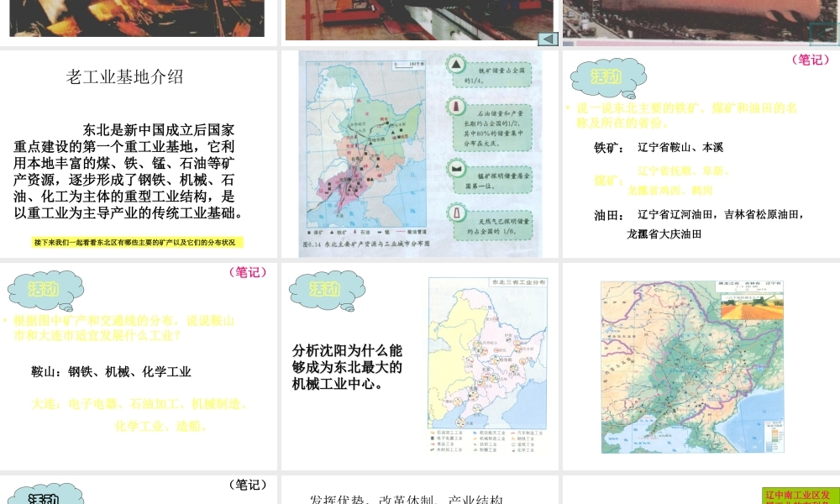Open the top-left furnace photo slide

[139, 23]
